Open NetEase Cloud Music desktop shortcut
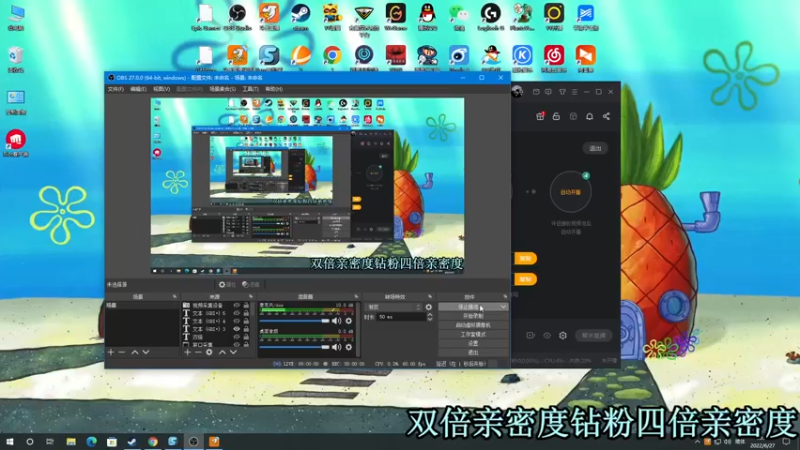 point(554,57)
